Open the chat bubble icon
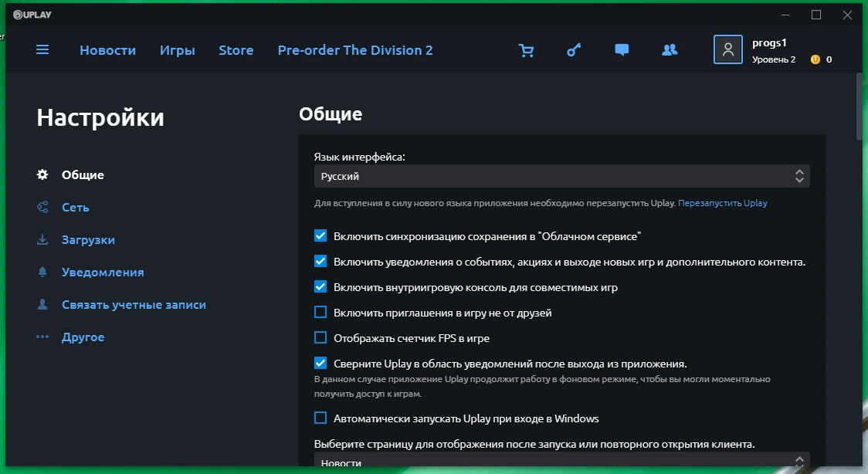 tap(622, 50)
